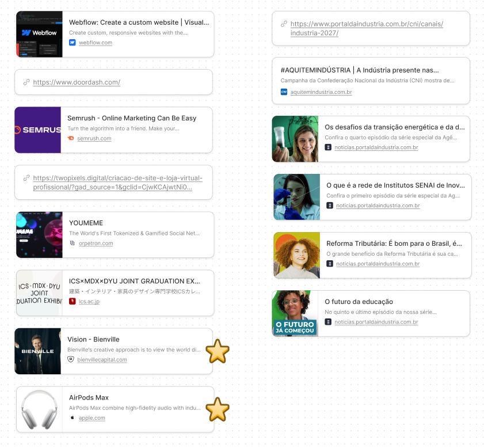Click the SENAI lab scientist thumbnail
Viewport: 484px width, 448px height.
coord(296,197)
